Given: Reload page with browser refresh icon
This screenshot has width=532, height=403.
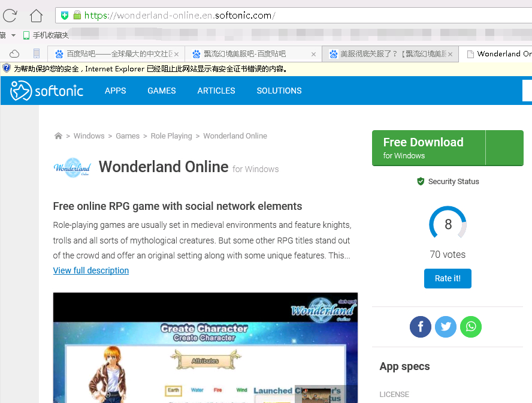Looking at the screenshot, I should coord(10,16).
